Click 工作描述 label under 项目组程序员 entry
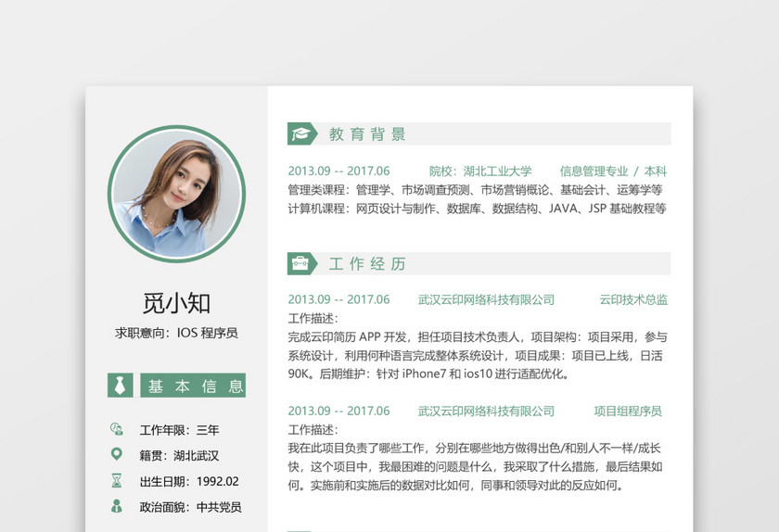779x532 pixels. coord(313,430)
